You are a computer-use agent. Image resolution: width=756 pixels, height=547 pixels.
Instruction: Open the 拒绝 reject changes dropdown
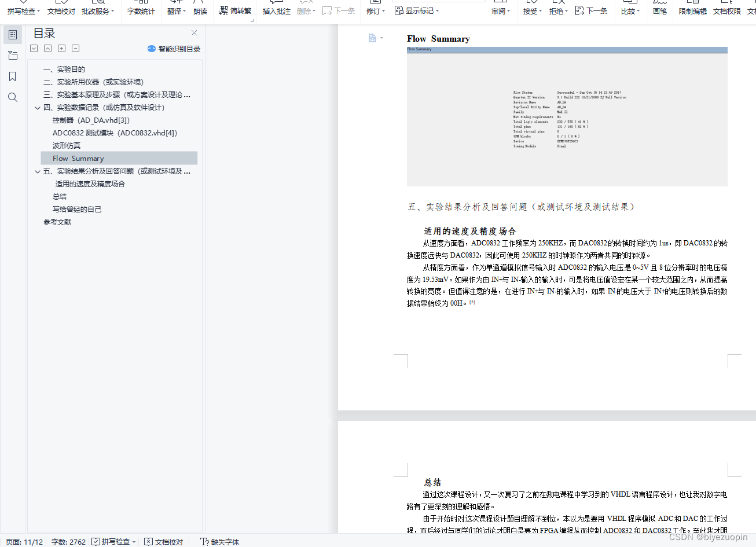(x=556, y=10)
